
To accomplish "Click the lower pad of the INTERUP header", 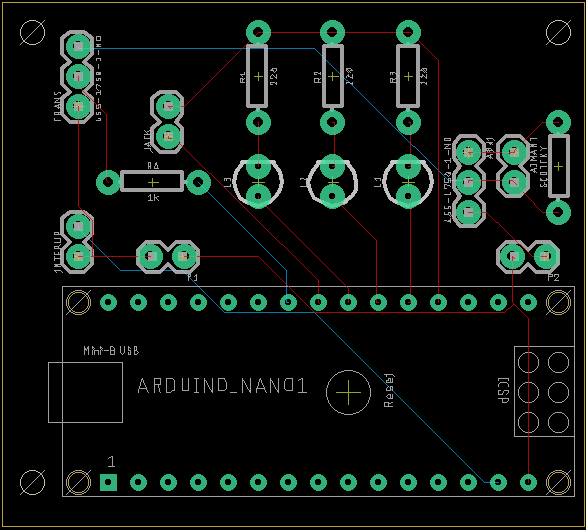I will point(78,256).
